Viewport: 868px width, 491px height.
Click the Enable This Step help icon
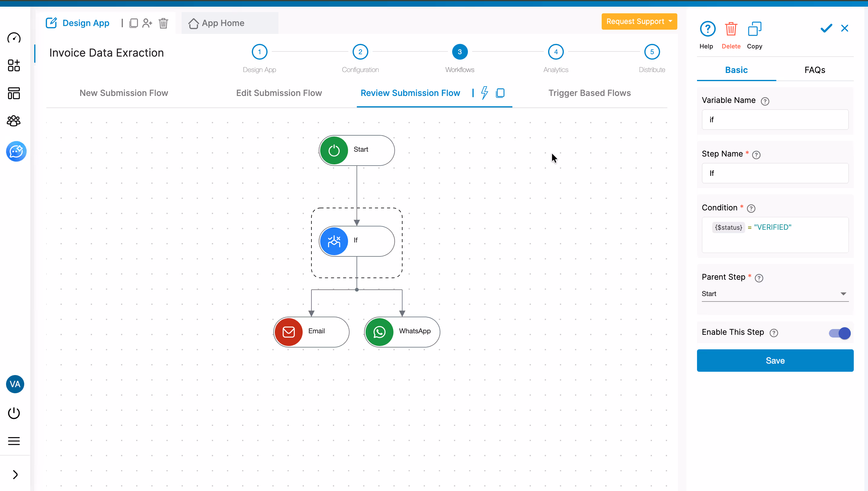pyautogui.click(x=774, y=333)
